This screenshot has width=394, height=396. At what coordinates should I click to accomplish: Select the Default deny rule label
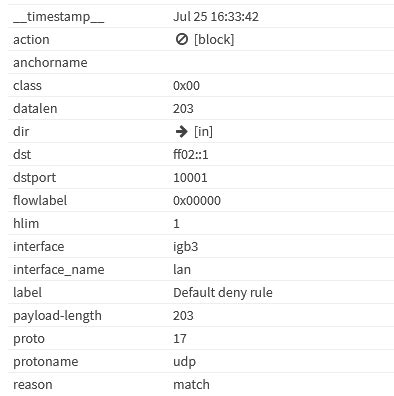point(223,293)
